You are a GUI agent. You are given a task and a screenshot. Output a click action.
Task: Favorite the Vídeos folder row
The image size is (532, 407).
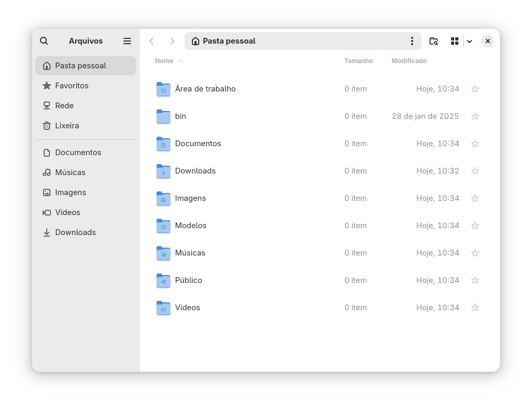pyautogui.click(x=475, y=308)
